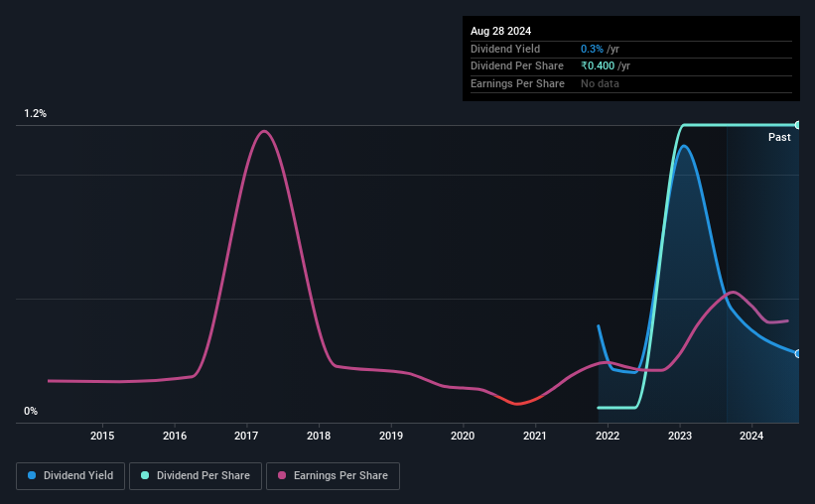
Task: Click the 2020 x-axis label
Action: click(463, 436)
